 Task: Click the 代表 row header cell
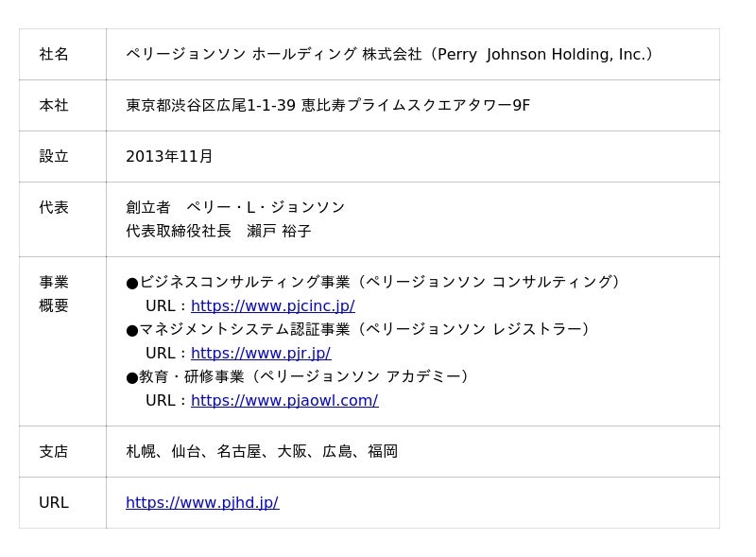pos(62,219)
